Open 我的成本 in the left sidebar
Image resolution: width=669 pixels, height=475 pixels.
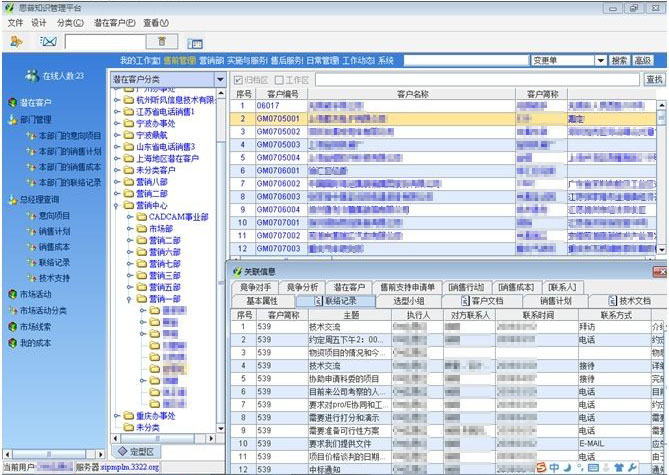tap(35, 342)
